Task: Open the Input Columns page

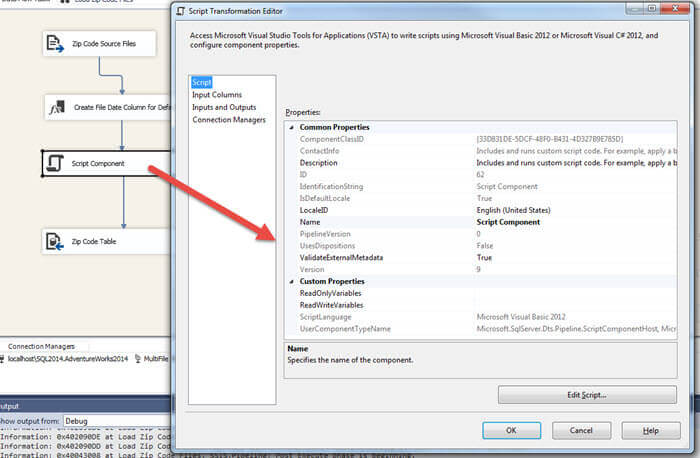Action: 217,95
